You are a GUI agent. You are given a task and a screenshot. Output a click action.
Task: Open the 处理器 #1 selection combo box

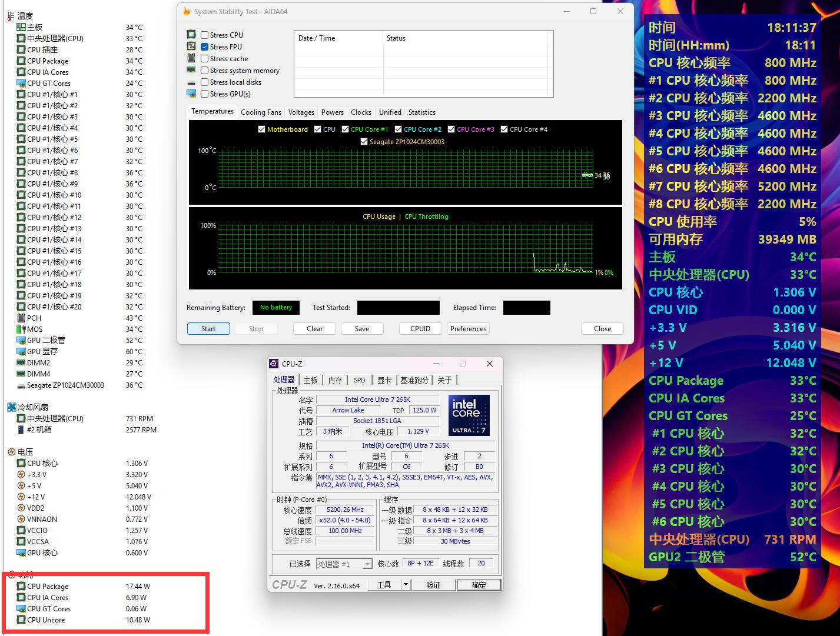(344, 564)
